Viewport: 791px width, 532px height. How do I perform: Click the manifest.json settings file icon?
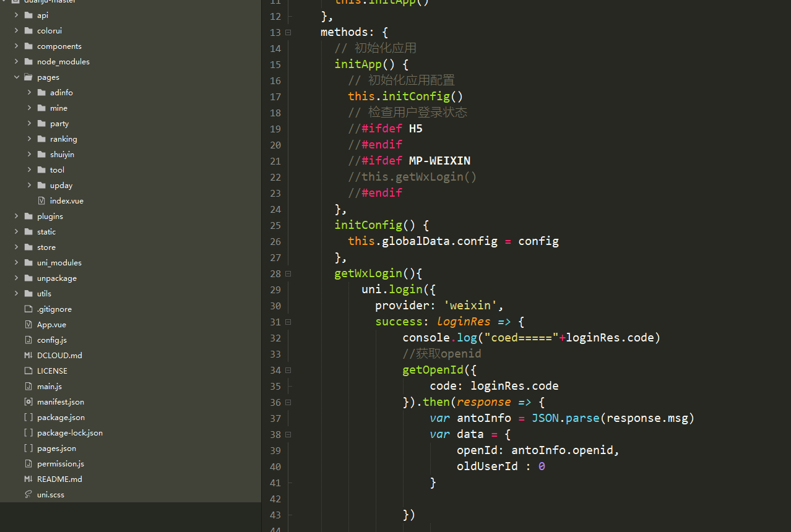(x=28, y=401)
